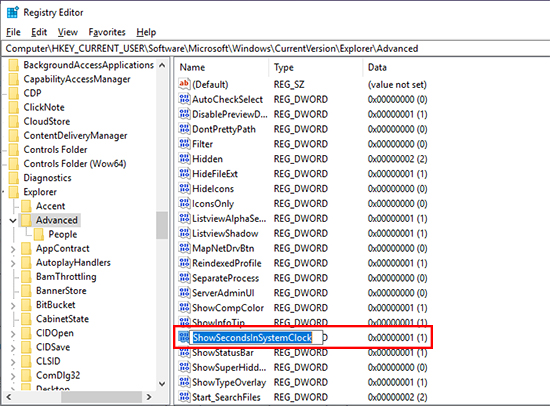
Task: Select the Diagnostics key
Action: coord(47,178)
